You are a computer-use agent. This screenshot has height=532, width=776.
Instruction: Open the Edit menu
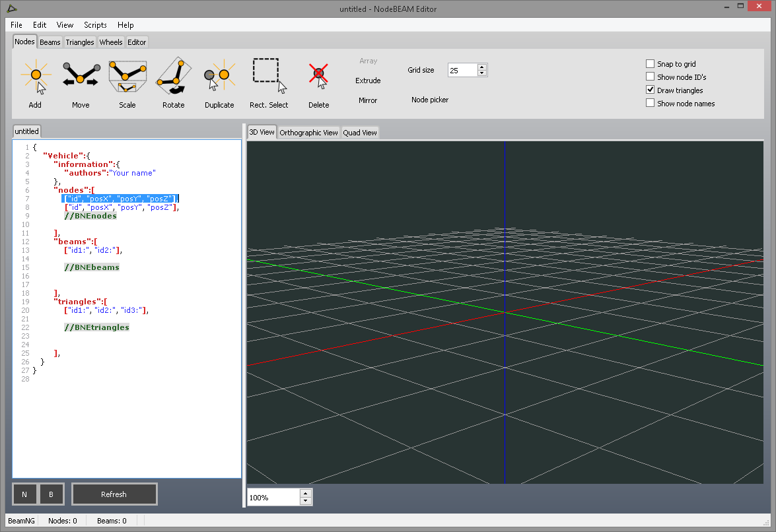[40, 24]
